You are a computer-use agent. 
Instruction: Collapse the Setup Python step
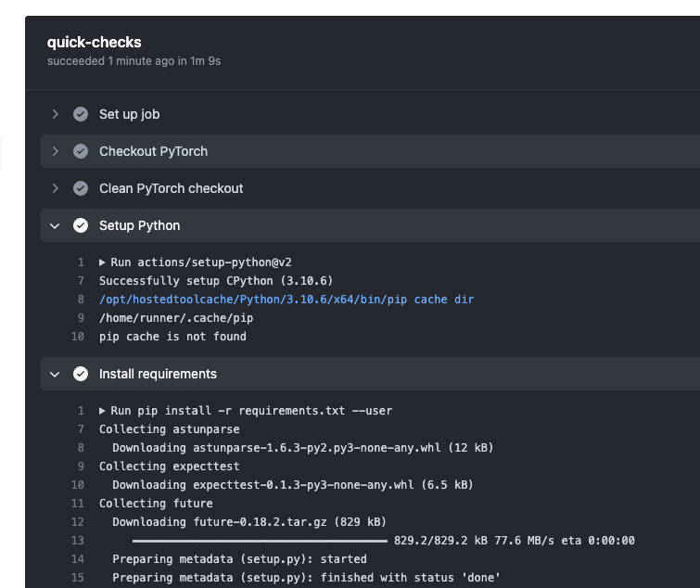click(56, 225)
